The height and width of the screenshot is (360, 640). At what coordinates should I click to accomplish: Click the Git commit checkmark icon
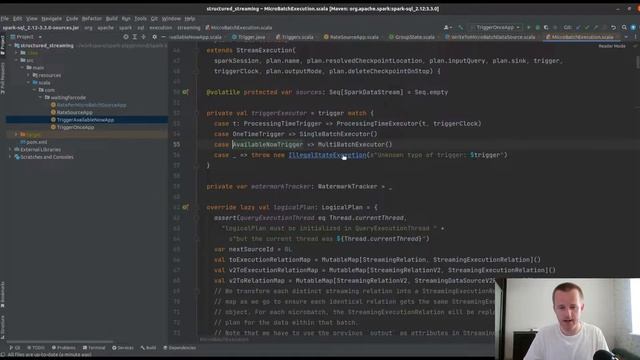[x=587, y=27]
